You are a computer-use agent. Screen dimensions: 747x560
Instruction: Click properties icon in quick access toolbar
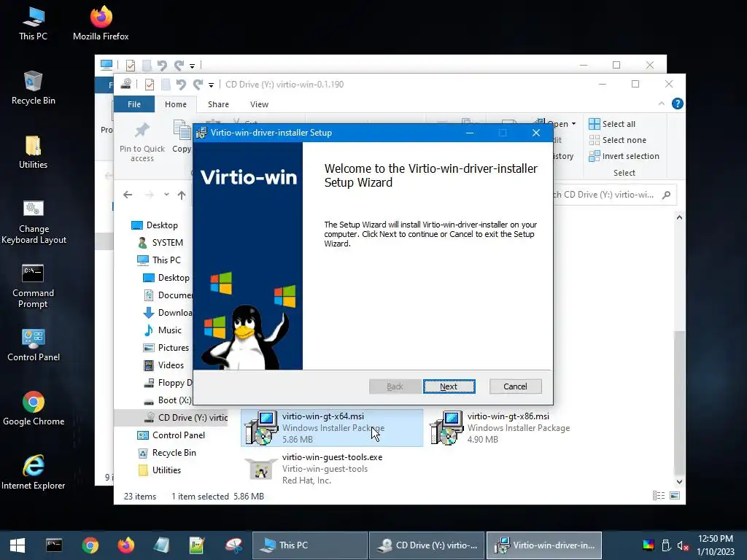click(x=150, y=85)
